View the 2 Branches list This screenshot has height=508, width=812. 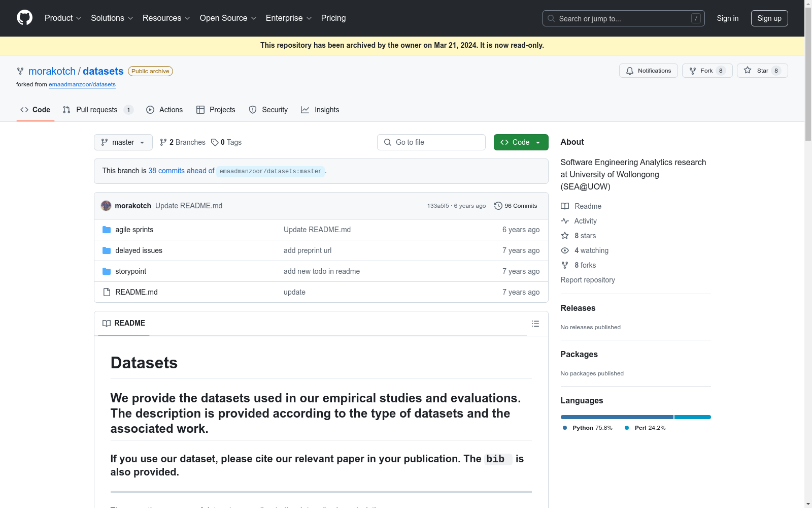[x=183, y=142]
